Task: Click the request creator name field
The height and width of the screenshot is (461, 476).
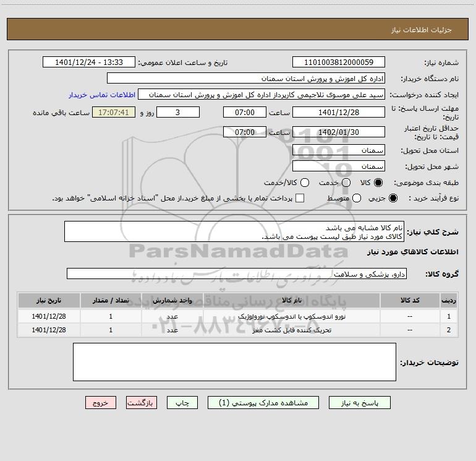Action: (x=261, y=95)
